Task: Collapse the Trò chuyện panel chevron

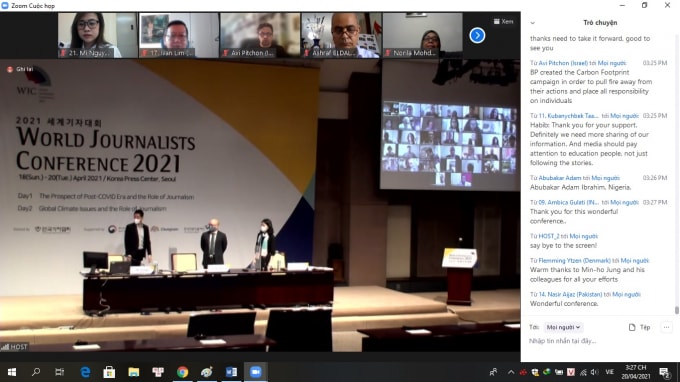Action: 533,23
